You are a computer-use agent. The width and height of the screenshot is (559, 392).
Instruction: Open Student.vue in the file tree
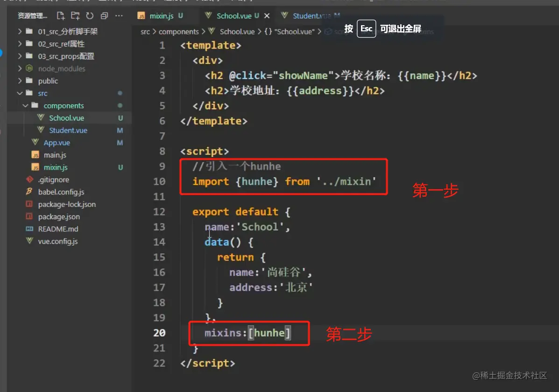click(68, 130)
